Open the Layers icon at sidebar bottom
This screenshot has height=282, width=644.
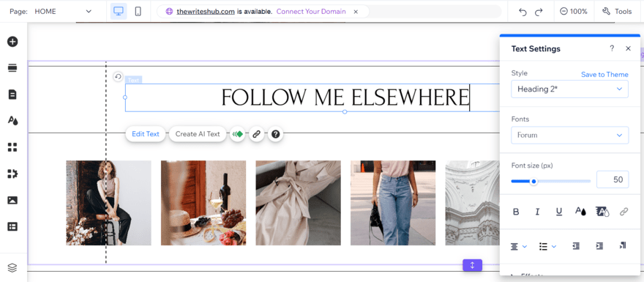pos(12,268)
